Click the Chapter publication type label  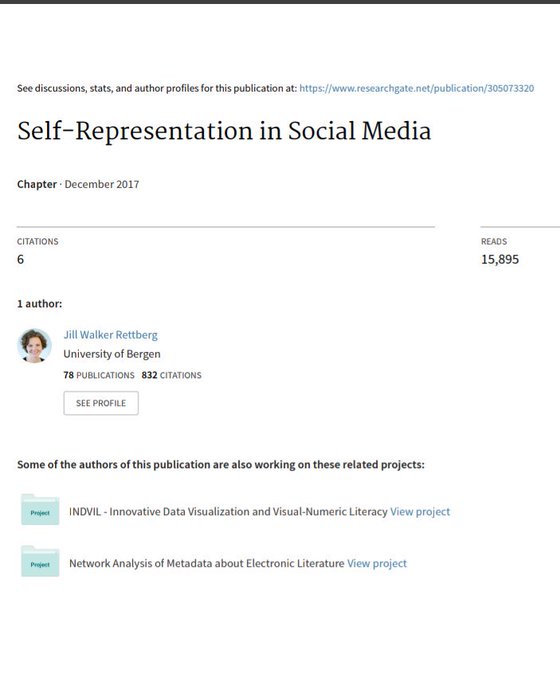[37, 184]
